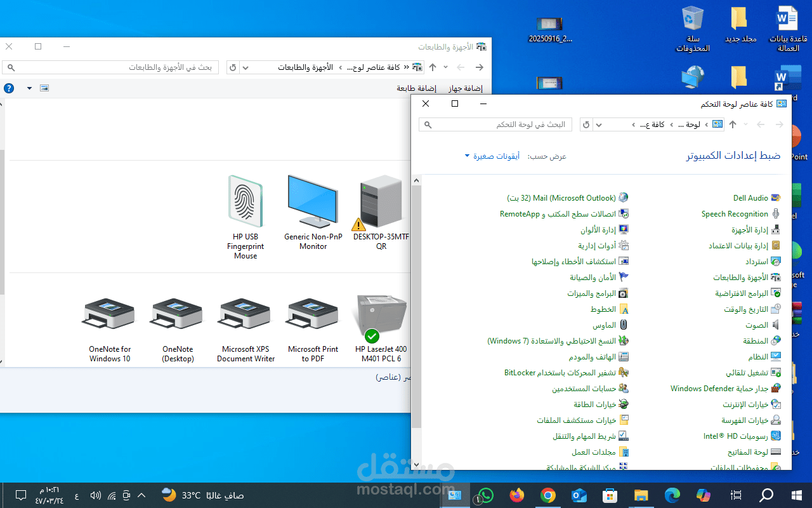This screenshot has height=508, width=812.
Task: Click the Control Panel search field
Action: [x=495, y=124]
